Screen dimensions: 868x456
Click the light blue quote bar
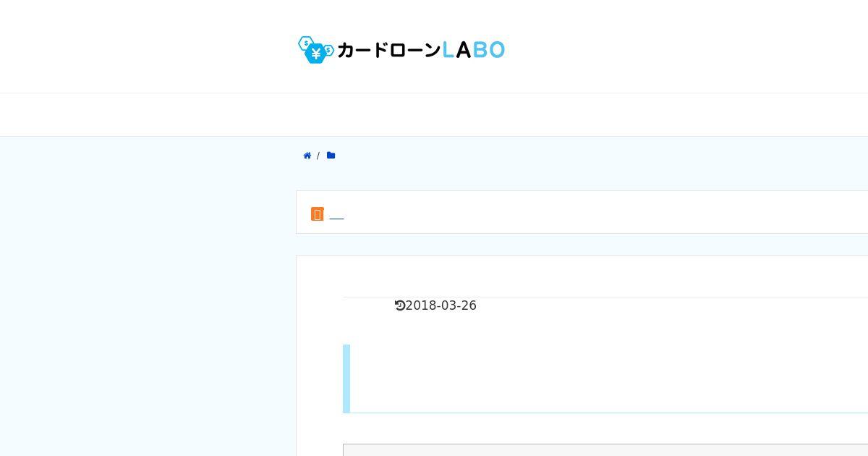346,379
